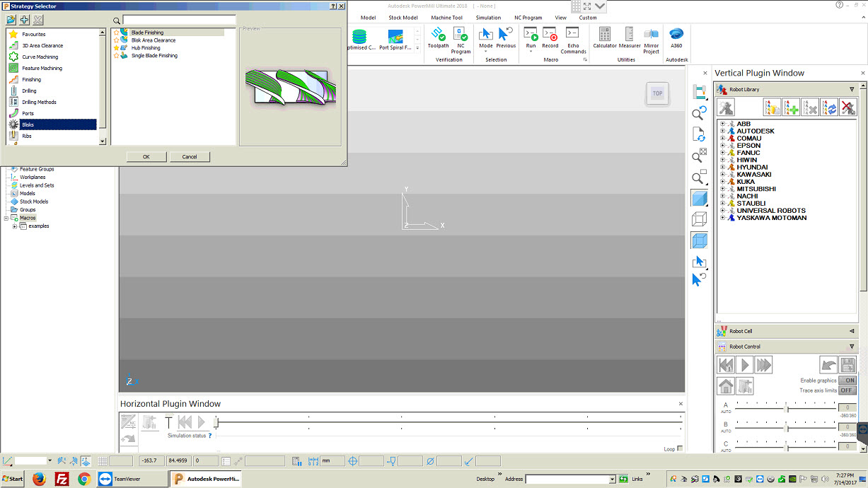Click the simulation timeline slider handle

coord(216,422)
